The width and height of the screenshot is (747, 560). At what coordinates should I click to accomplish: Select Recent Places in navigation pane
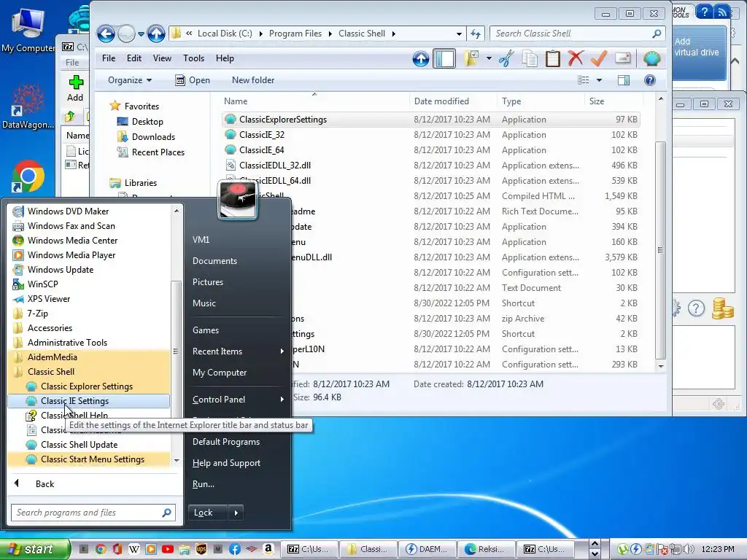pos(158,152)
